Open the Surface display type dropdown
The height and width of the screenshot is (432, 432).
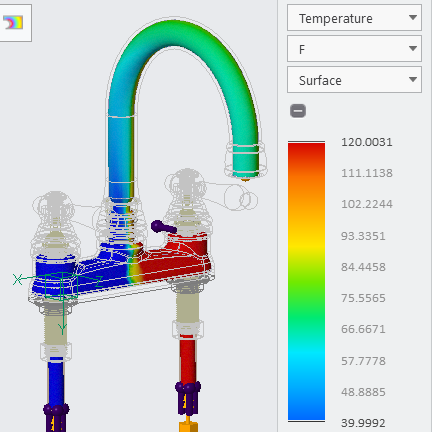(x=354, y=80)
